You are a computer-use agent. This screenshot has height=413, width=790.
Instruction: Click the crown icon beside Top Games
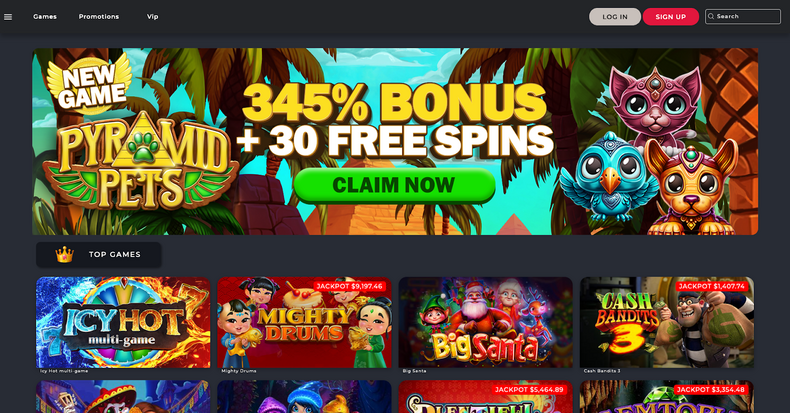click(64, 255)
